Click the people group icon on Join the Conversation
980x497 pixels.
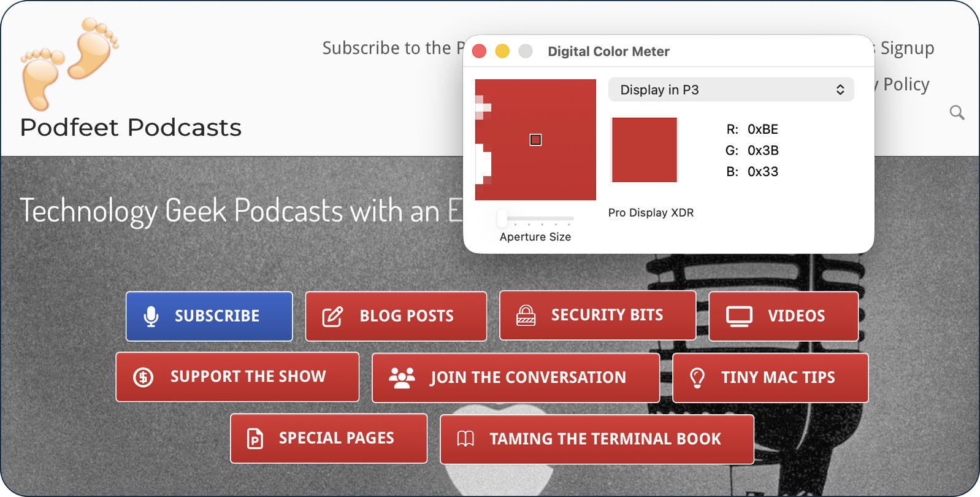pos(402,377)
